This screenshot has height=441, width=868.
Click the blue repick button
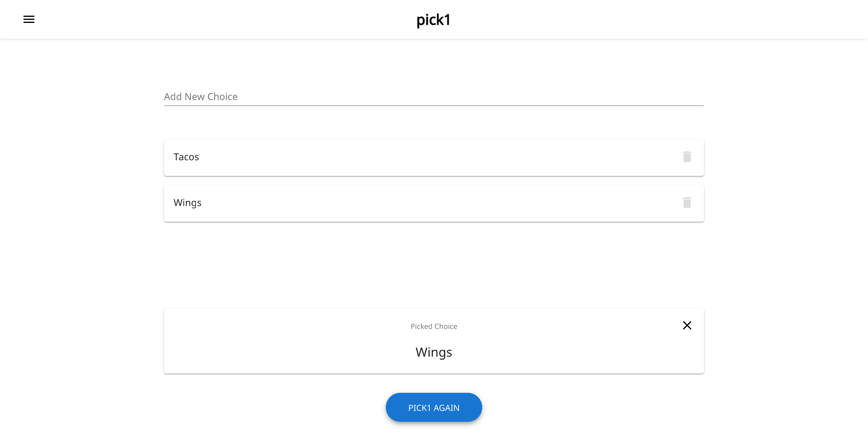click(434, 407)
